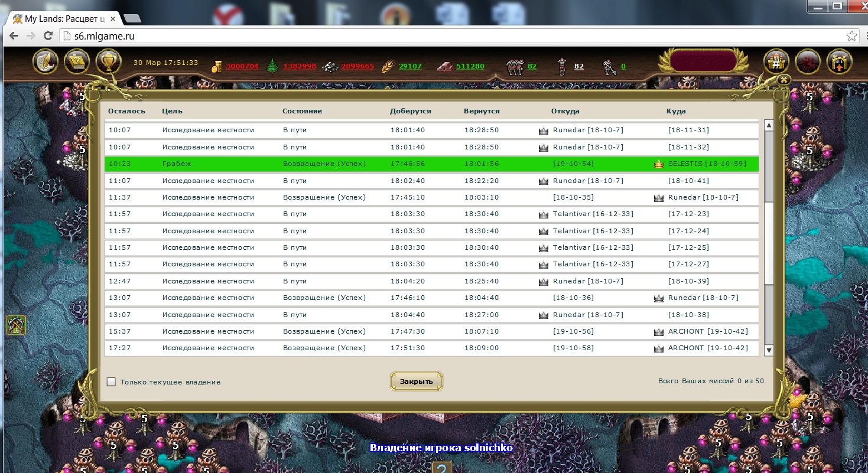Click the 'Откуда' column header

pos(565,111)
